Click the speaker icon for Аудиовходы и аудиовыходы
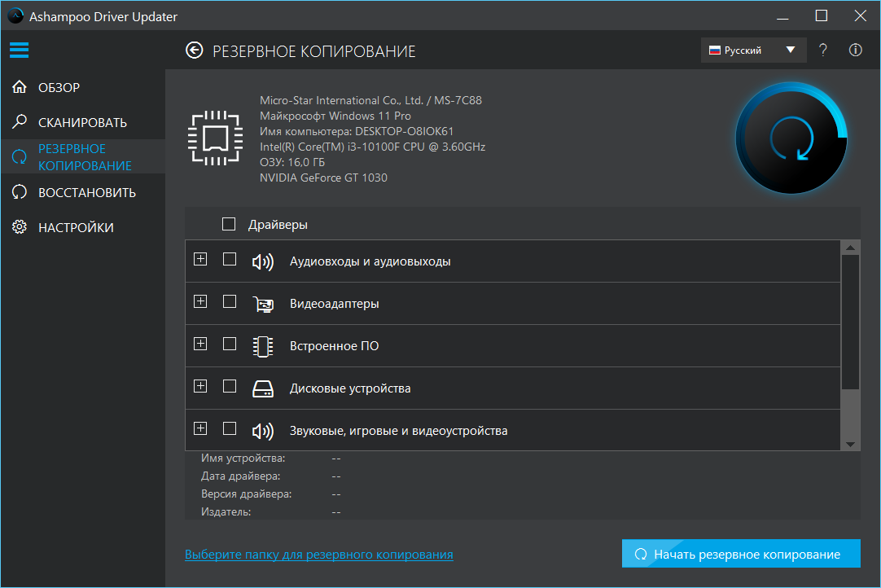The image size is (881, 588). pyautogui.click(x=263, y=261)
